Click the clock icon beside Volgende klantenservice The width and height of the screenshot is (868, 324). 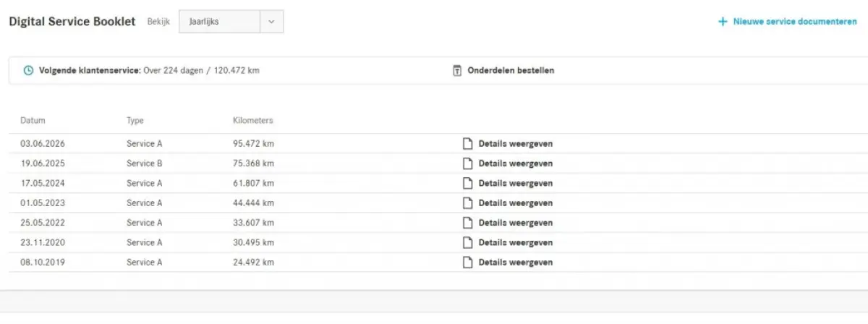28,71
